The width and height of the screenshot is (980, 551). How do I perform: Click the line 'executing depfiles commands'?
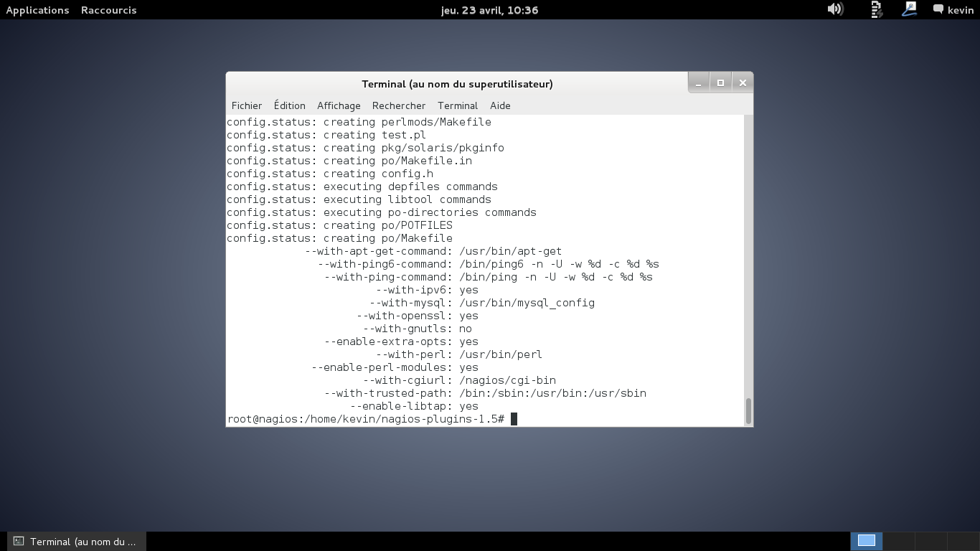[x=362, y=187]
